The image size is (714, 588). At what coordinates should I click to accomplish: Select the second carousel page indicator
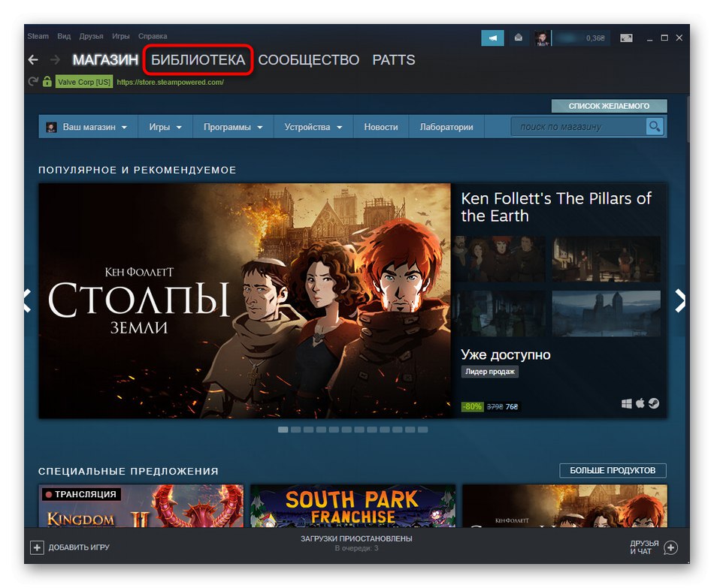point(295,430)
